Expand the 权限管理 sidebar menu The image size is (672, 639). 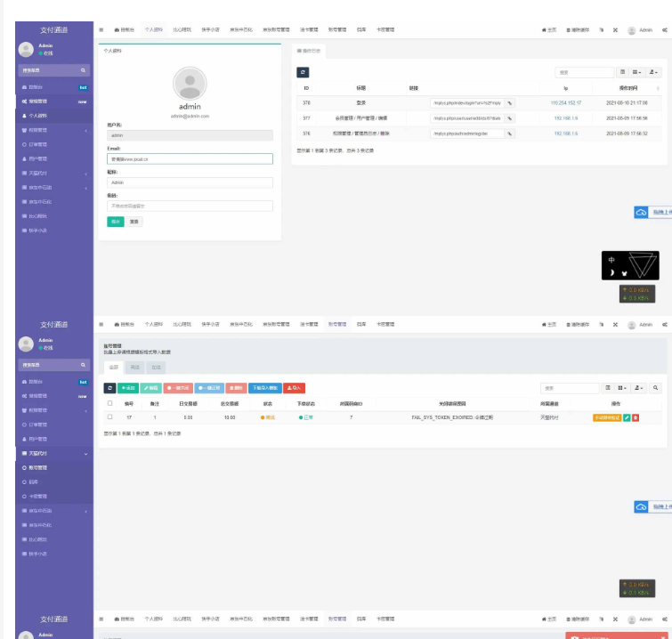[54, 130]
